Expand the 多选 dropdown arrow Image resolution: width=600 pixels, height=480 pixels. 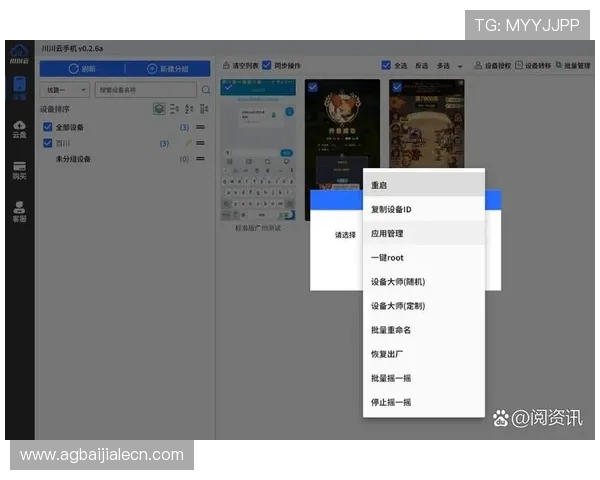click(460, 66)
